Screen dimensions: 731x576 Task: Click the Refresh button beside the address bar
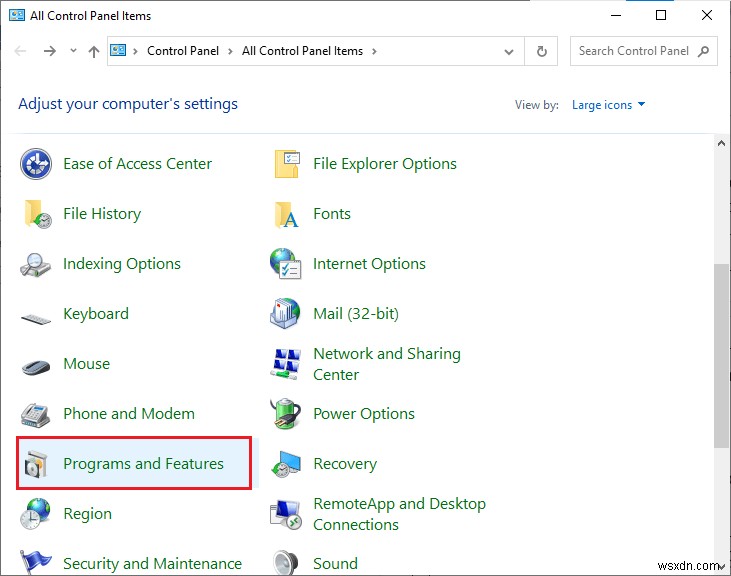coord(542,51)
